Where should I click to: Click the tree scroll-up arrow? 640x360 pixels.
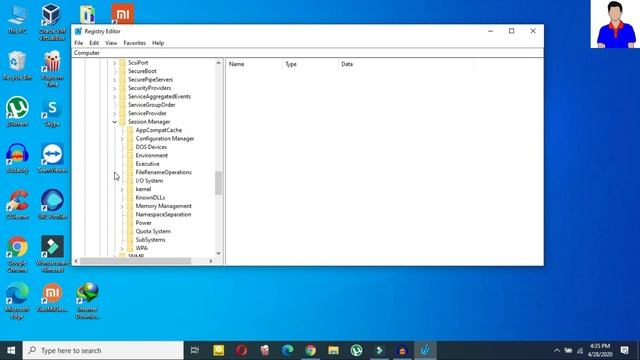click(218, 63)
